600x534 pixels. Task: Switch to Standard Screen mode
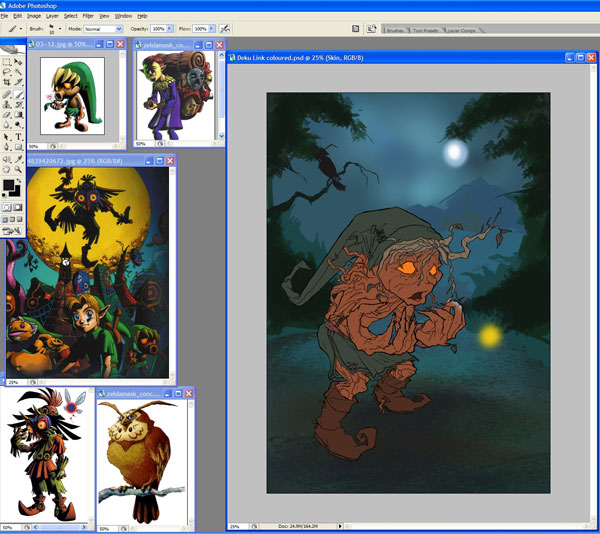point(5,220)
